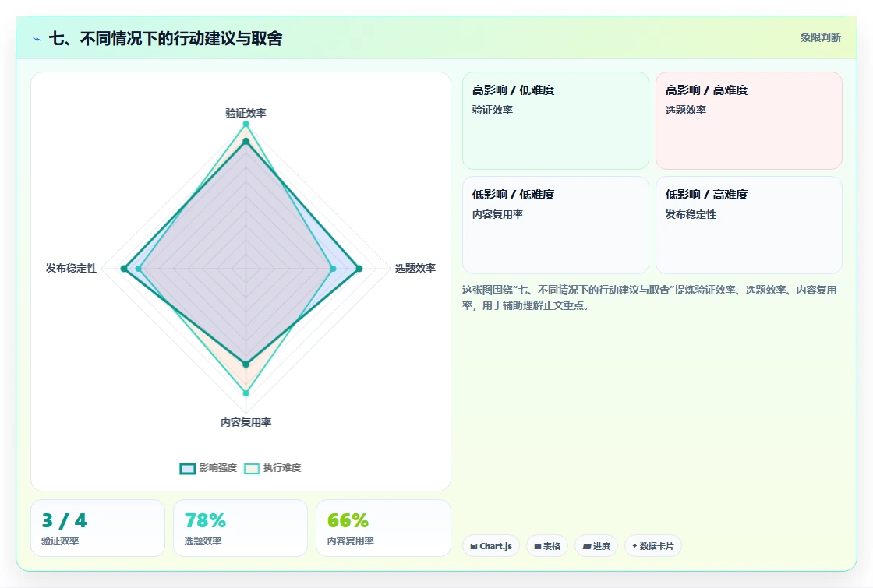873x588 pixels.
Task: Click the square icon in the Chart.js tag
Action: point(474,546)
